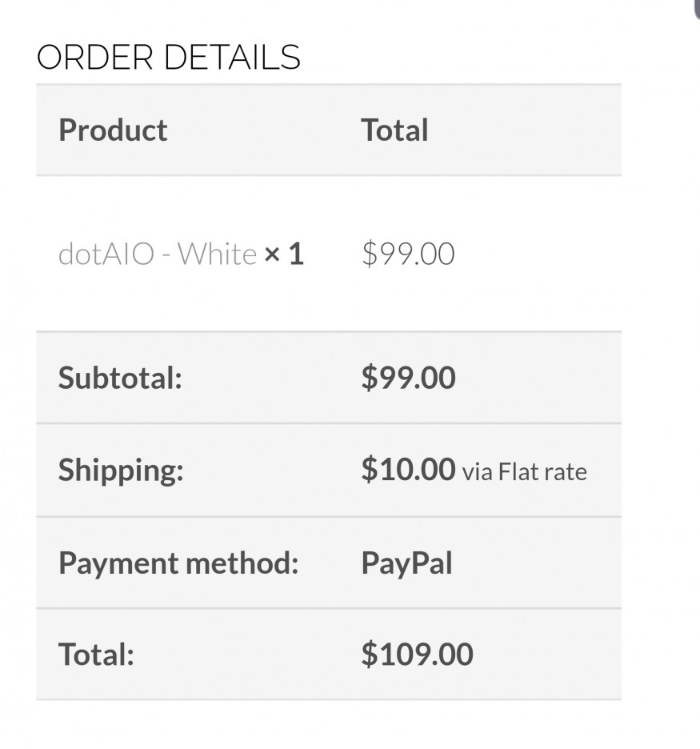
Task: Click the "Total:" label in the bottom row
Action: pyautogui.click(x=96, y=655)
